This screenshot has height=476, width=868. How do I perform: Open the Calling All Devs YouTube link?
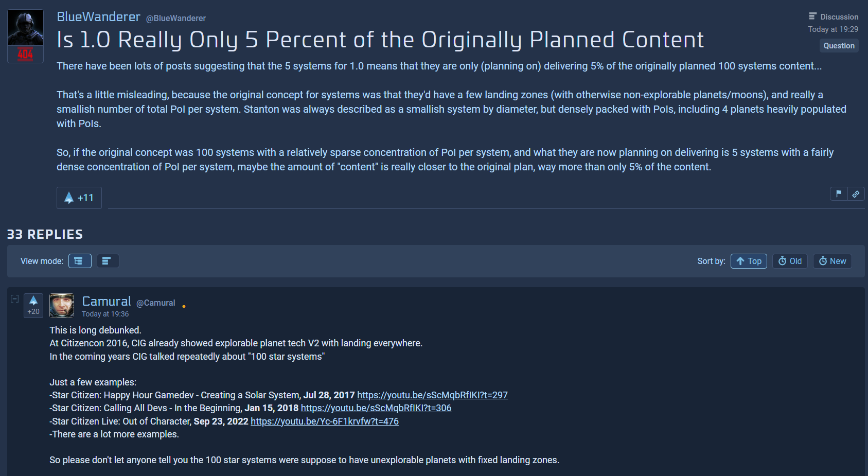tap(376, 408)
